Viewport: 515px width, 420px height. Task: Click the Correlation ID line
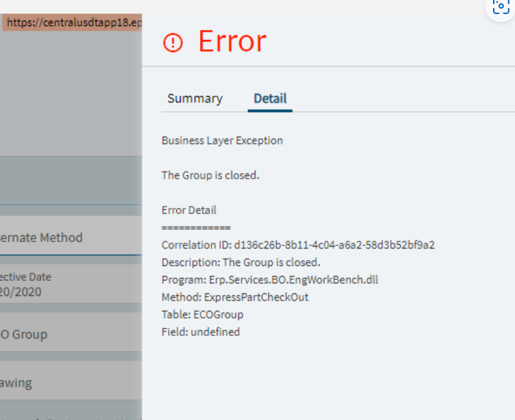pos(298,245)
